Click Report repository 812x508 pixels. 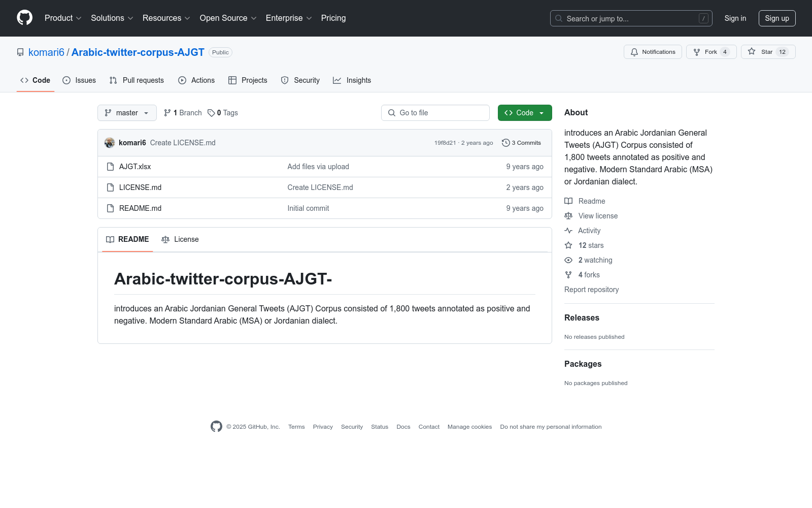(x=591, y=290)
